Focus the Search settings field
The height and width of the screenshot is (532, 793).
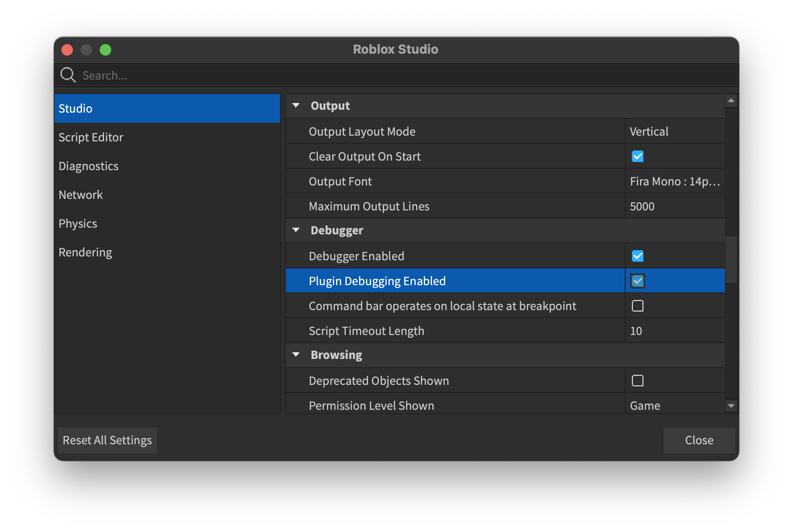(396, 75)
